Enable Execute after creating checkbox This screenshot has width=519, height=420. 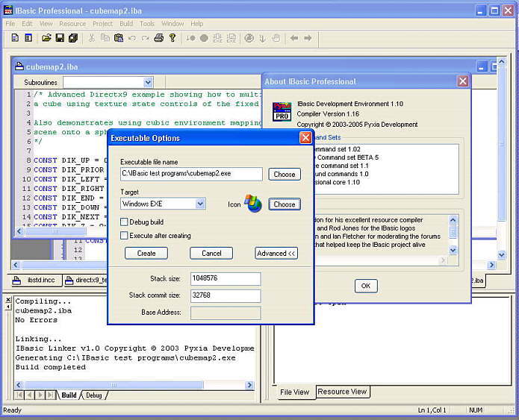[124, 236]
